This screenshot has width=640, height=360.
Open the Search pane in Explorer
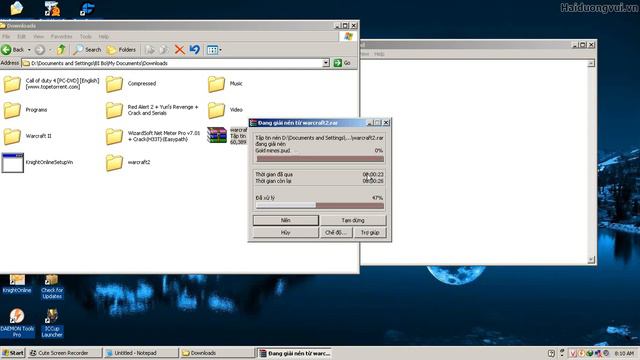(87, 50)
